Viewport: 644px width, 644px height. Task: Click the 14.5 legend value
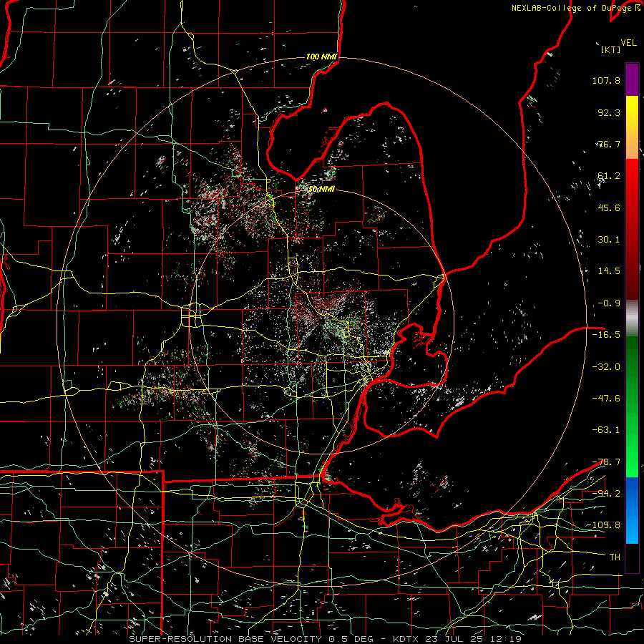(x=609, y=271)
